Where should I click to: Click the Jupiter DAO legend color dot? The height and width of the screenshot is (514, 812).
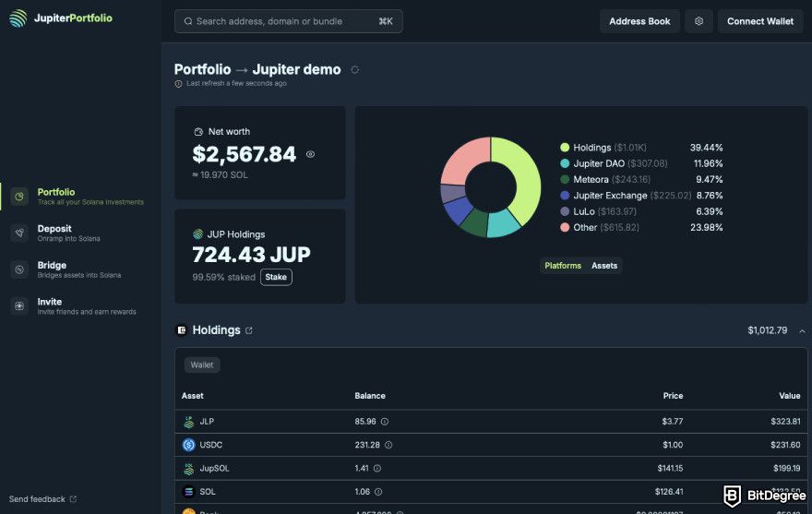click(565, 163)
